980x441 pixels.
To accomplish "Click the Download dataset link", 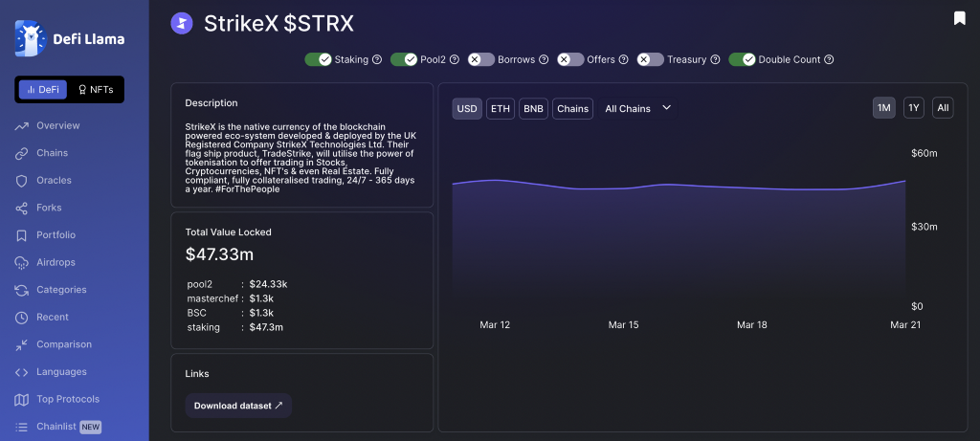I will click(x=238, y=406).
